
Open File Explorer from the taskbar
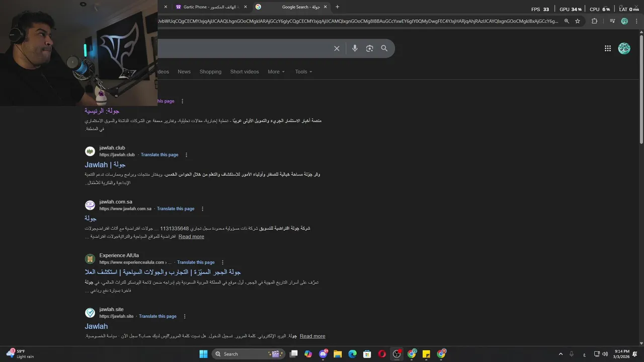coord(338,354)
